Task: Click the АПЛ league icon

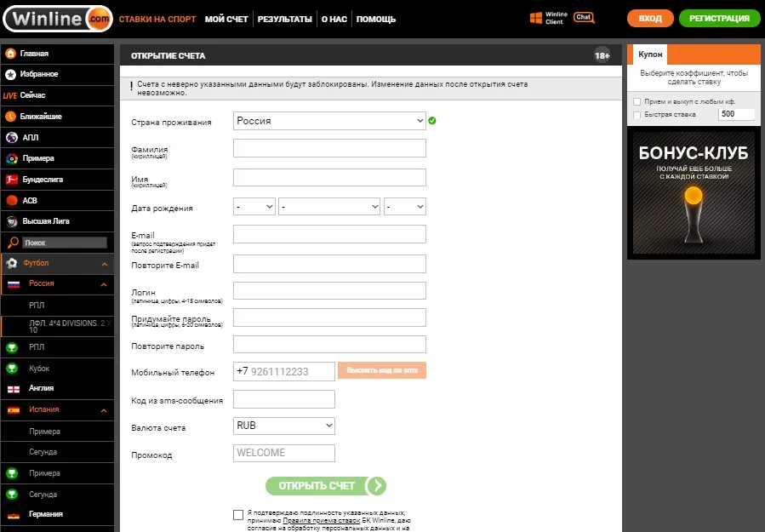Action: pyautogui.click(x=12, y=138)
